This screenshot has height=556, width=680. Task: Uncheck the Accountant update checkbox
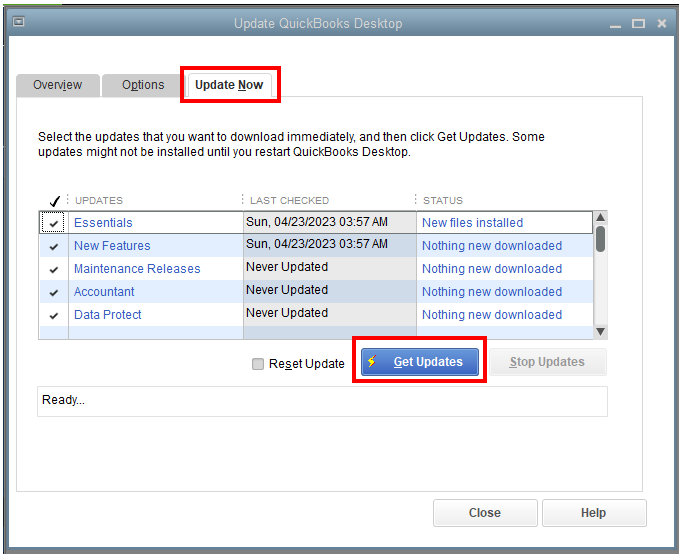[53, 292]
